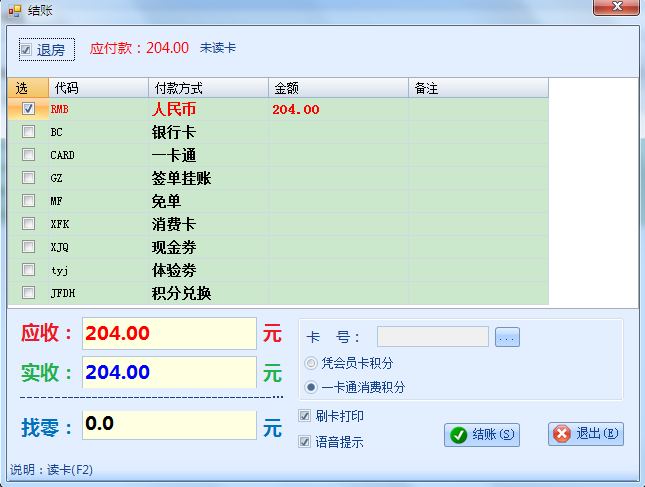Click the XJQ code cell

point(99,247)
